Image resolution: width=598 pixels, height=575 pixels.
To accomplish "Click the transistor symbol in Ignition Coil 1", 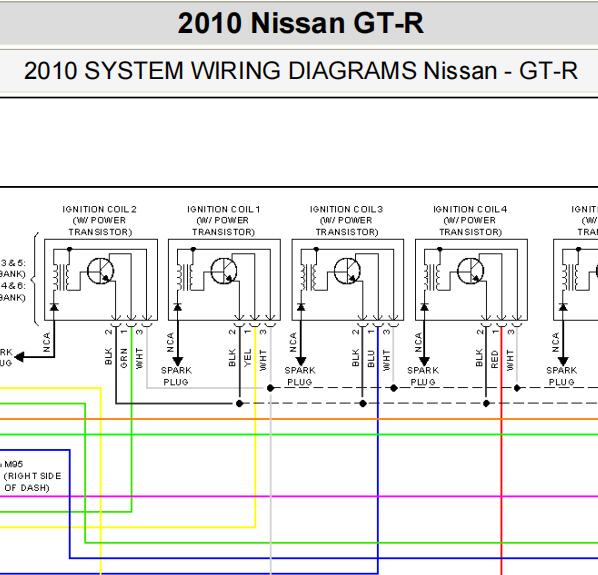I will (x=224, y=271).
